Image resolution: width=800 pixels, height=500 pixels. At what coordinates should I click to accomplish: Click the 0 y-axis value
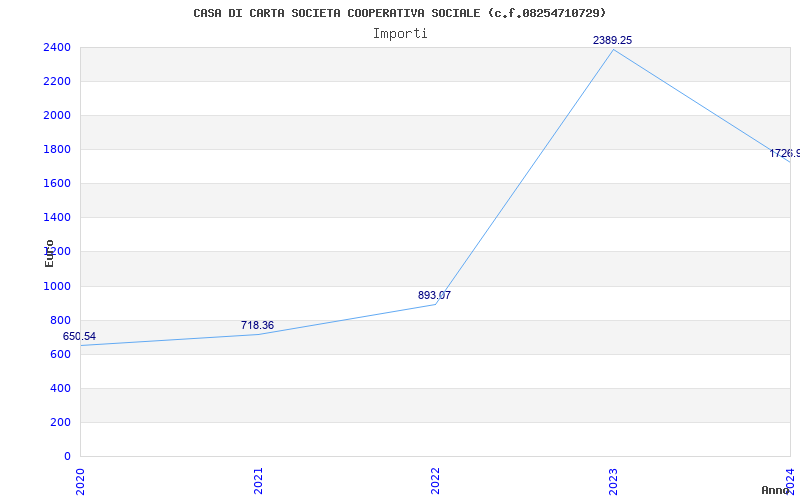coord(67,456)
